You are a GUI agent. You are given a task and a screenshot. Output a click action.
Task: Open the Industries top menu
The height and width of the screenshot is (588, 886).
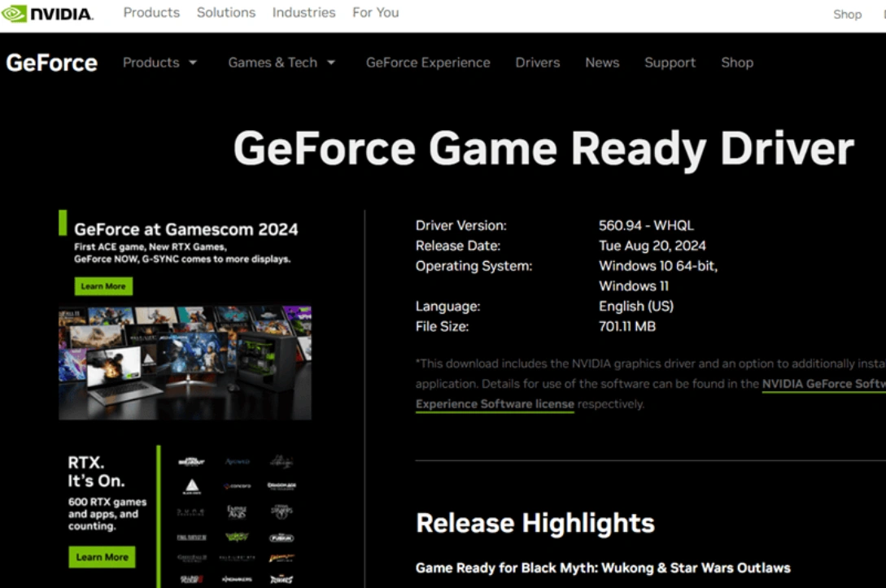(303, 13)
